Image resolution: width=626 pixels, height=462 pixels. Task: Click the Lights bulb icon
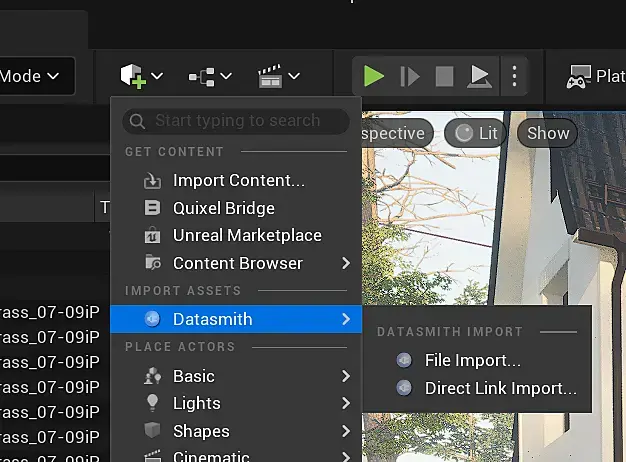point(153,403)
